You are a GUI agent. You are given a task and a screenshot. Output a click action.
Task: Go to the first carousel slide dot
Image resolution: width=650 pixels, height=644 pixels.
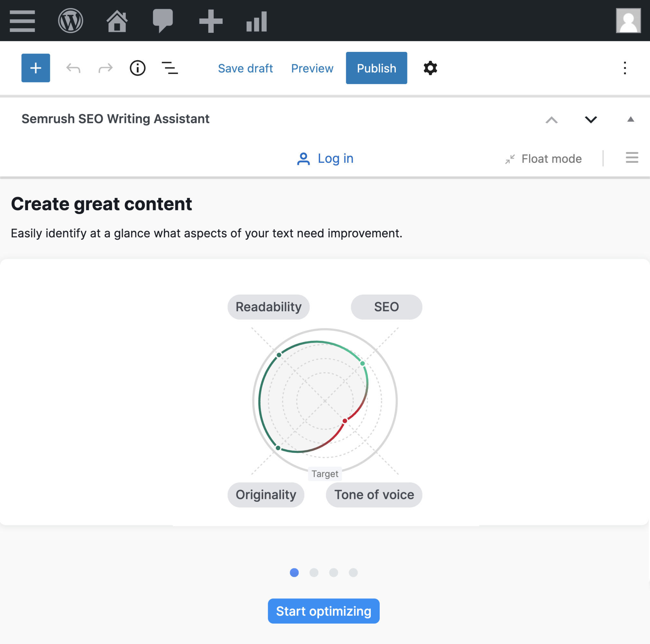point(294,572)
